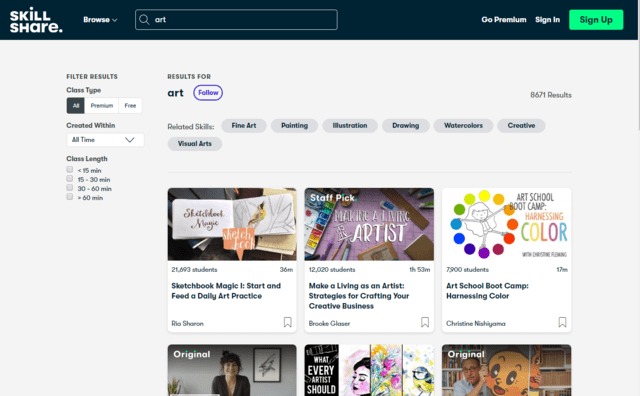
Task: Open the Original thumbnail with woman
Action: point(232,370)
